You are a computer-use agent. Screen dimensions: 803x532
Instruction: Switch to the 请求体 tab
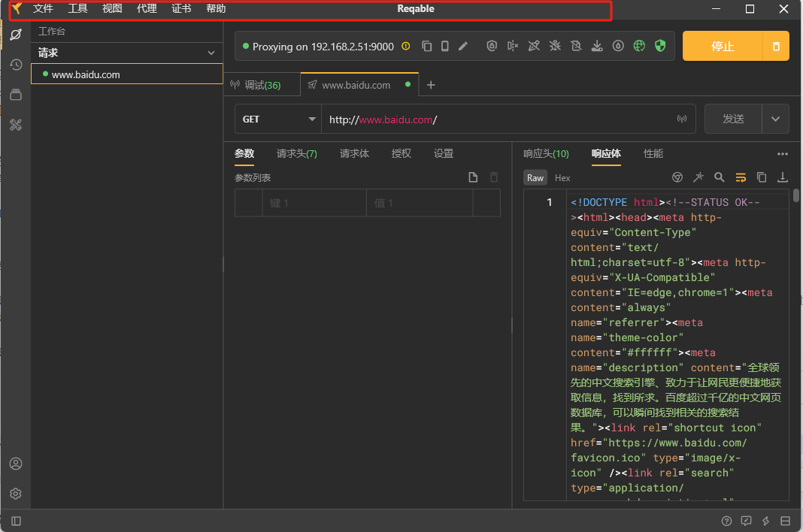(x=354, y=153)
